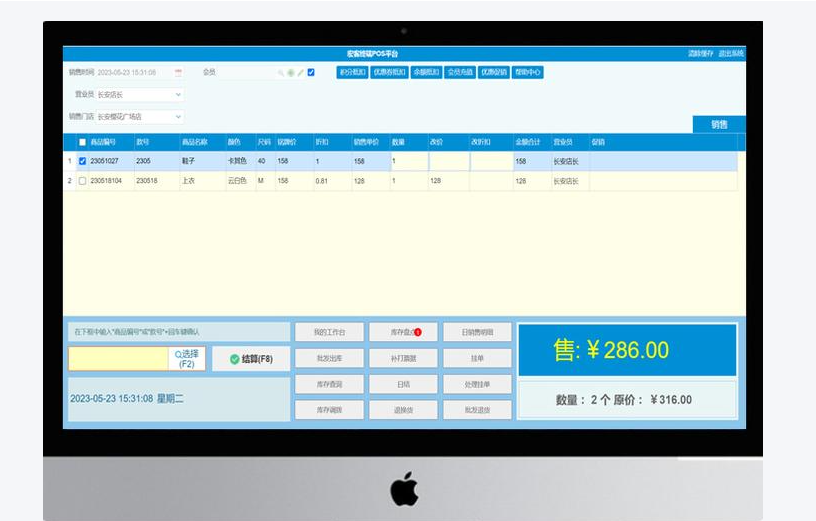Click the 款号 column header
The height and width of the screenshot is (521, 816).
pyautogui.click(x=143, y=142)
